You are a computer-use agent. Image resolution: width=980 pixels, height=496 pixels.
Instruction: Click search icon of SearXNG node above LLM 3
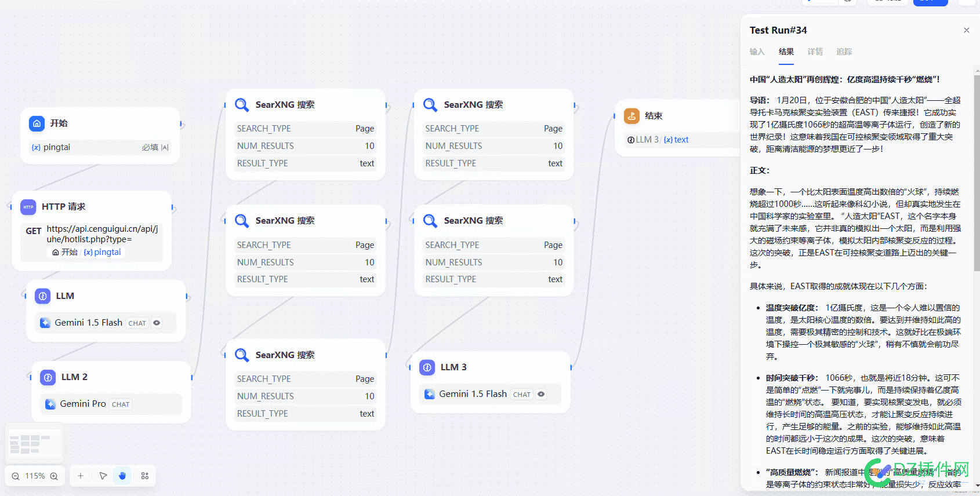click(x=430, y=221)
